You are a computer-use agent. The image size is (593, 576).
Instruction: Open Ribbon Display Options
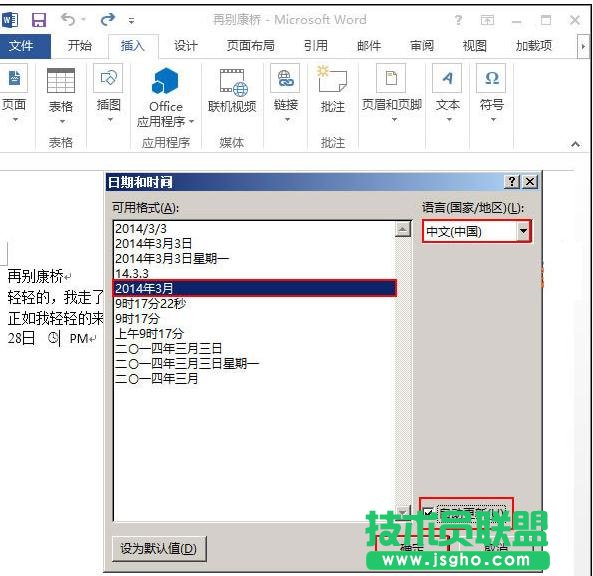click(487, 20)
